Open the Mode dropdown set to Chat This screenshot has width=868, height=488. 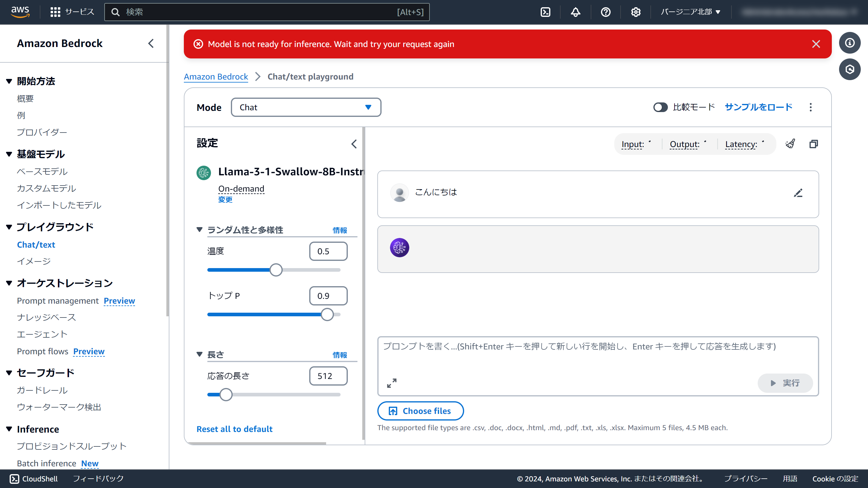306,107
